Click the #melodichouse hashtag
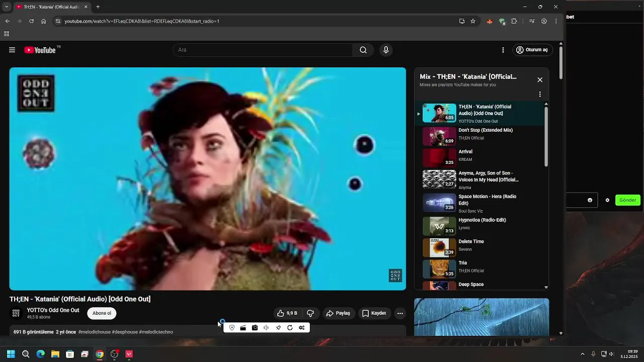This screenshot has height=362, width=644. coord(95,332)
